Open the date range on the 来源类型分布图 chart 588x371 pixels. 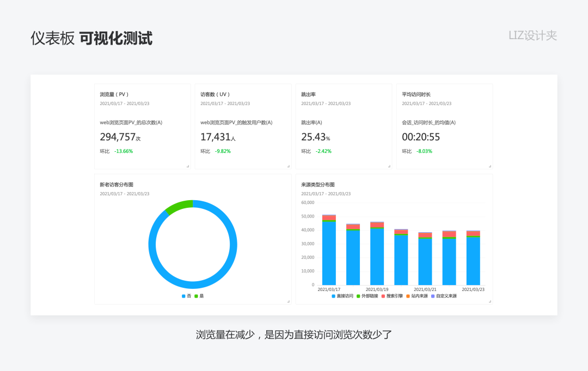point(327,193)
